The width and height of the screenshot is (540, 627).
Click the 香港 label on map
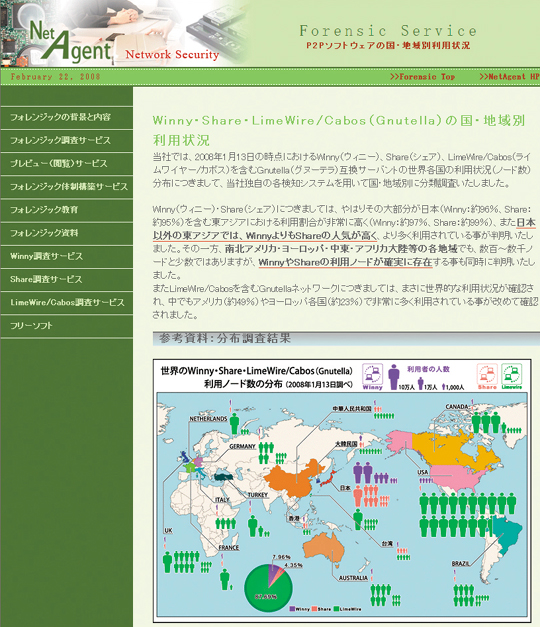(x=294, y=518)
